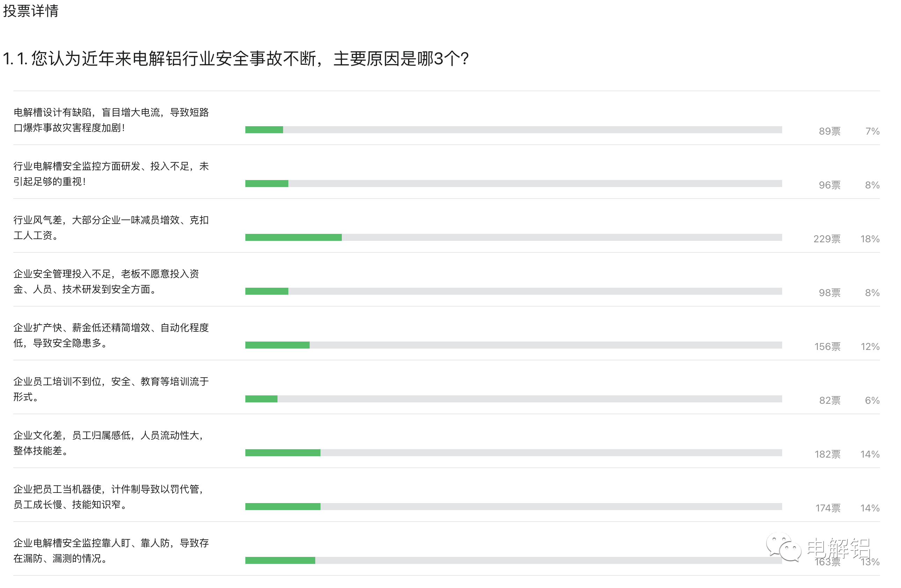
Task: Click the 18% percentage label
Action: (x=870, y=239)
